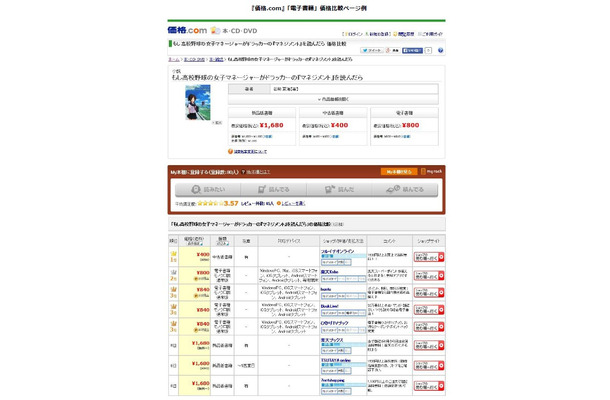The image size is (610, 400).
Task: Open the ブックオフオンライン shop link
Action: point(337,251)
